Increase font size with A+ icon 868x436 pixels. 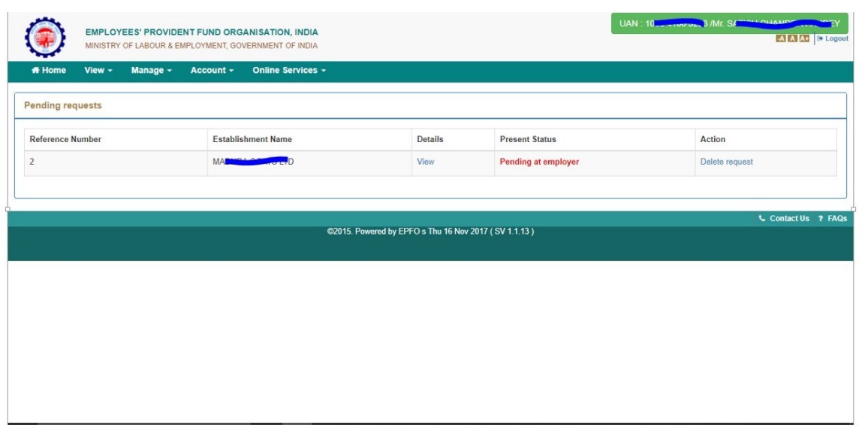coord(804,38)
